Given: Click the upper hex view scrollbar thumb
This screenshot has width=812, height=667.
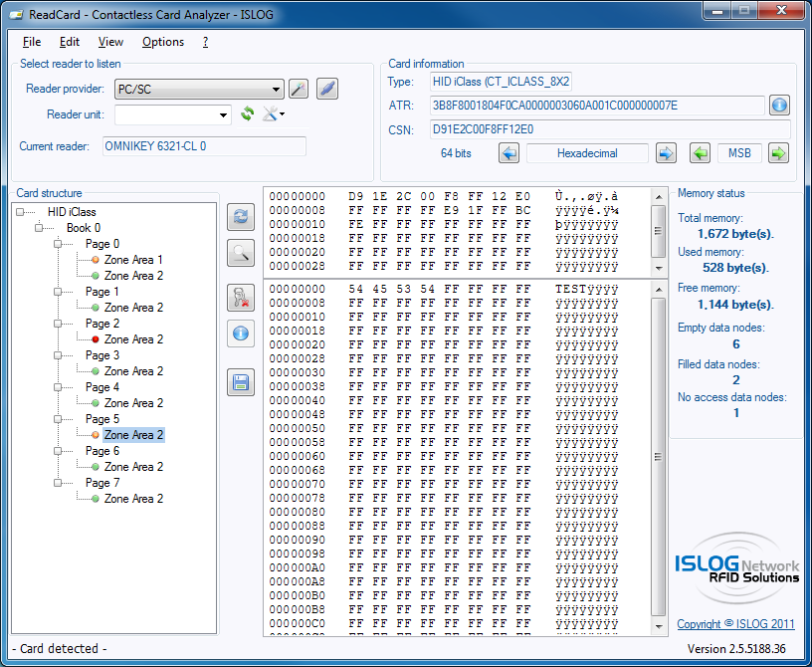Looking at the screenshot, I should [x=658, y=231].
